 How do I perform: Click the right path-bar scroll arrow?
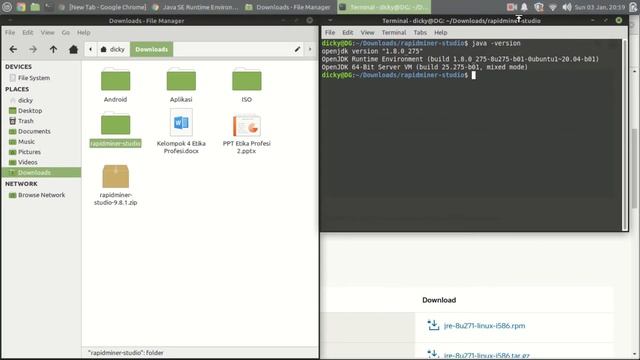click(310, 49)
